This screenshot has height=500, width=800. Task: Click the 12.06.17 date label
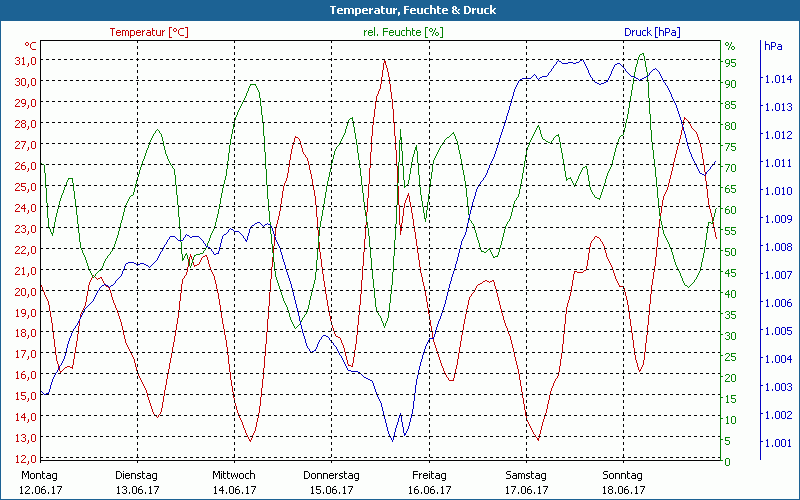pos(40,490)
